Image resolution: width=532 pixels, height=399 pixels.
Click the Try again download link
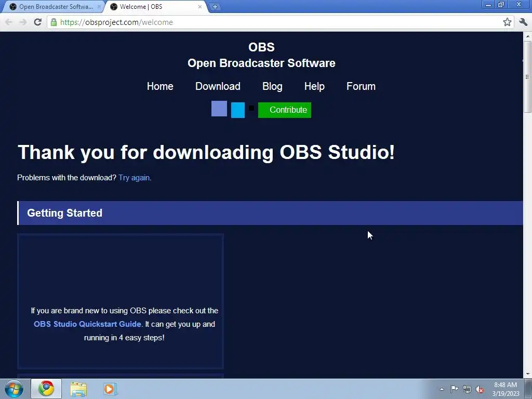click(134, 178)
